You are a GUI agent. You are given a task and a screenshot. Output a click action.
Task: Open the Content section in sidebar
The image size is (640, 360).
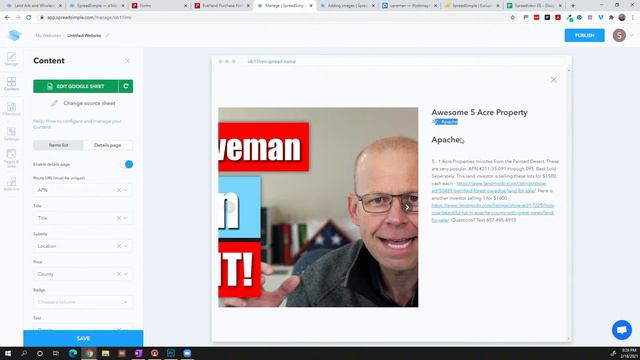[11, 84]
